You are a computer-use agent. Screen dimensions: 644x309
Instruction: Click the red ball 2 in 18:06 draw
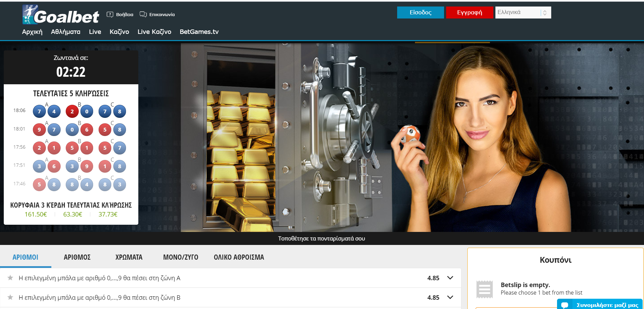tap(72, 111)
